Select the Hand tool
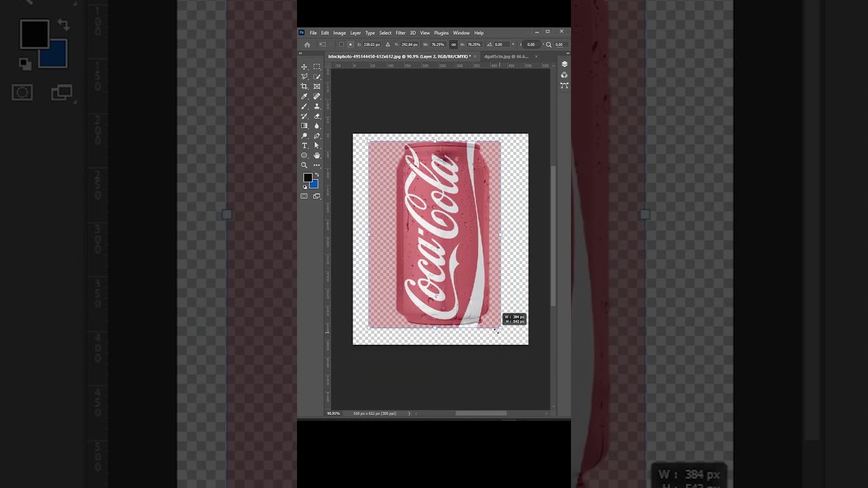The image size is (868, 488). click(317, 155)
